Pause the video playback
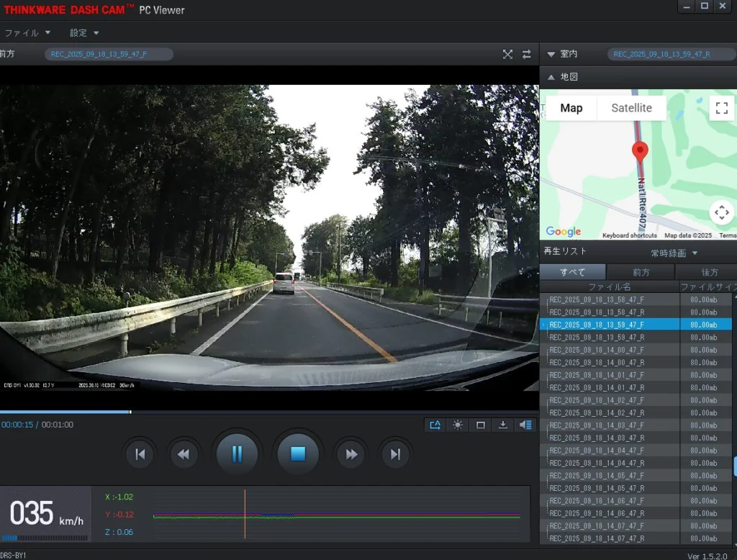Image resolution: width=737 pixels, height=560 pixels. (237, 453)
